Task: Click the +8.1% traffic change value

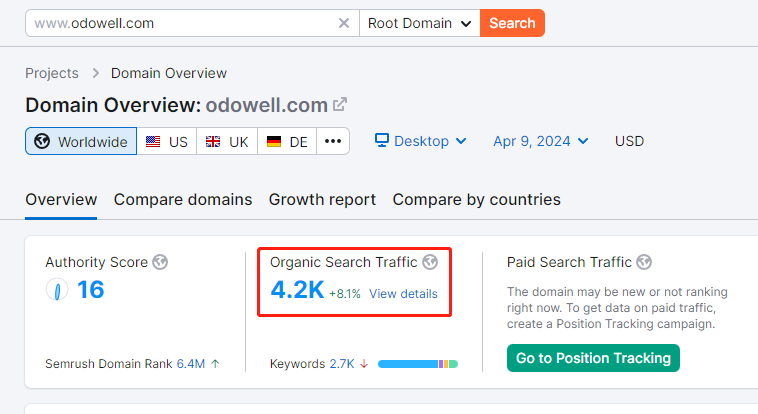Action: pyautogui.click(x=345, y=294)
